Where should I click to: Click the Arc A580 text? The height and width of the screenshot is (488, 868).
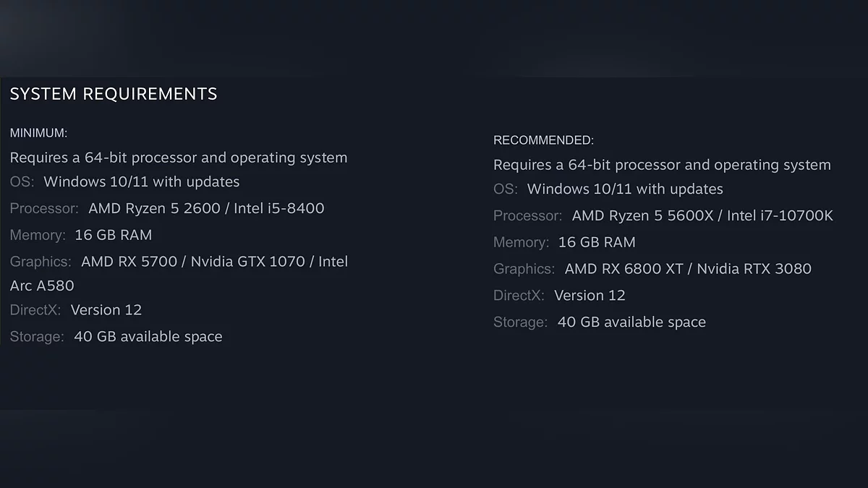pyautogui.click(x=42, y=286)
